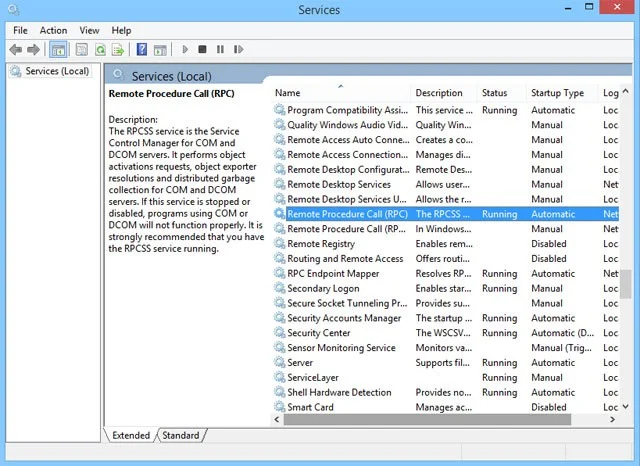Click the Back arrow toolbar icon
Screen dimensions: 640x466
click(x=16, y=50)
